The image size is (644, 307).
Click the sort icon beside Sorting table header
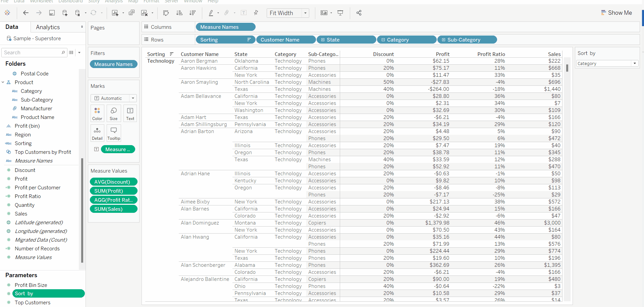coord(172,54)
